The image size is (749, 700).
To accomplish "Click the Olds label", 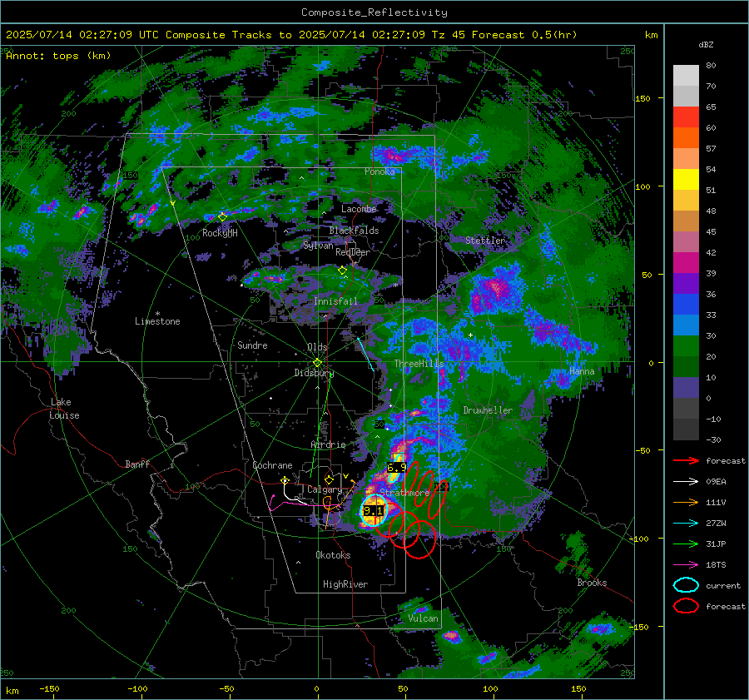I will [x=317, y=347].
